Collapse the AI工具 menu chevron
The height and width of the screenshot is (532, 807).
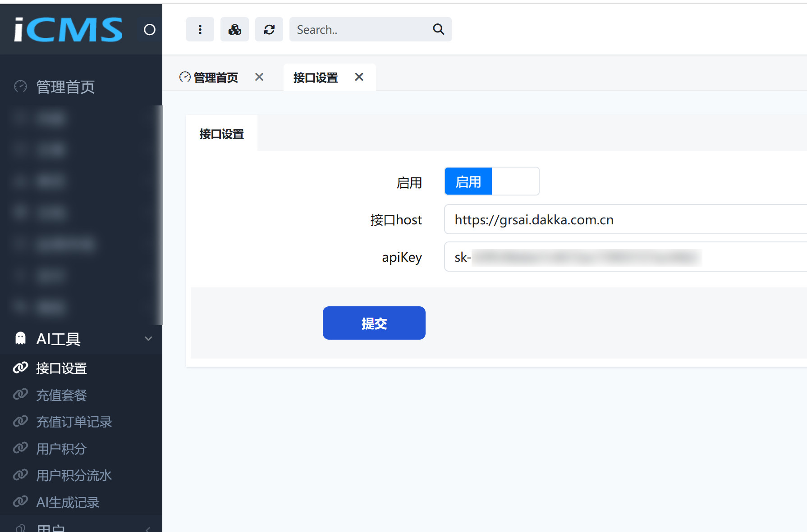(148, 339)
